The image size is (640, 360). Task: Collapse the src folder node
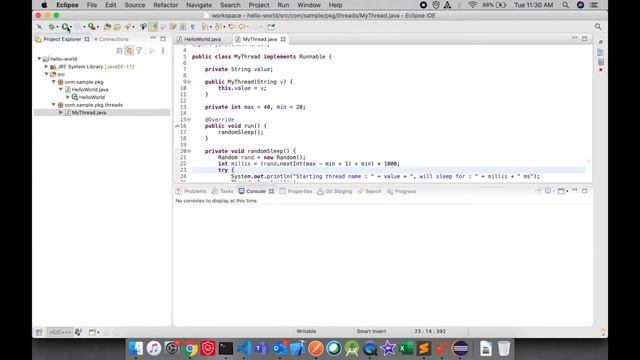tap(47, 74)
